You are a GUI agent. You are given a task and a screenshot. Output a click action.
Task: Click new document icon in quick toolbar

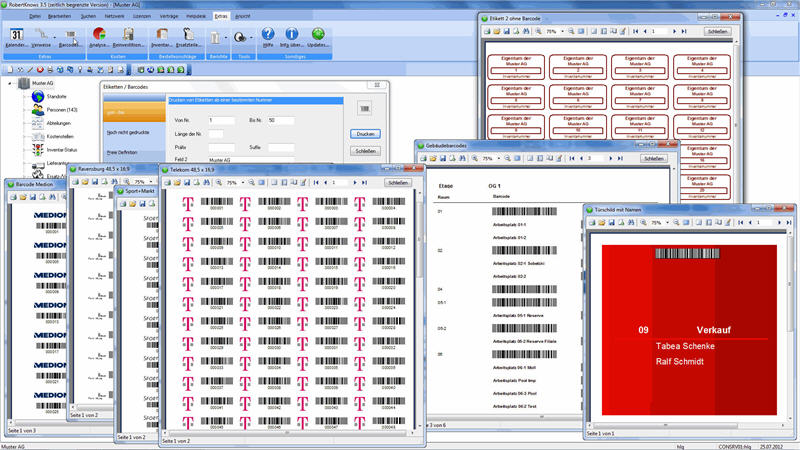point(10,69)
